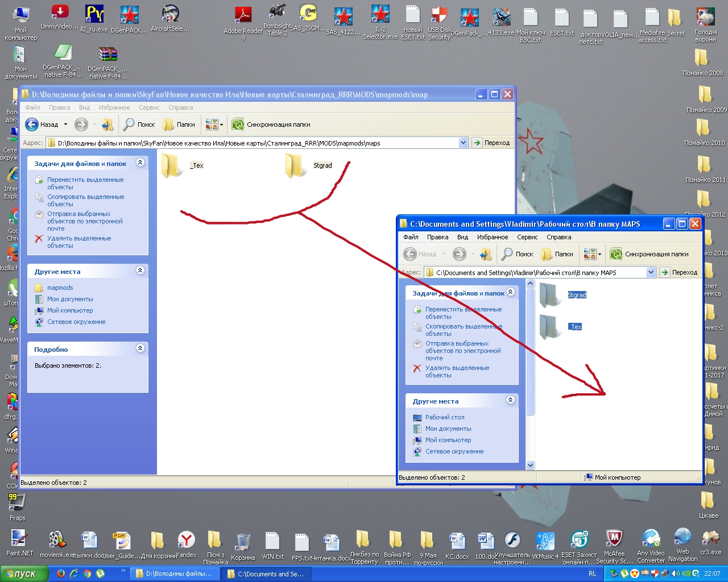
Task: Select the Stgrad folder in mapmods window
Action: click(x=308, y=165)
